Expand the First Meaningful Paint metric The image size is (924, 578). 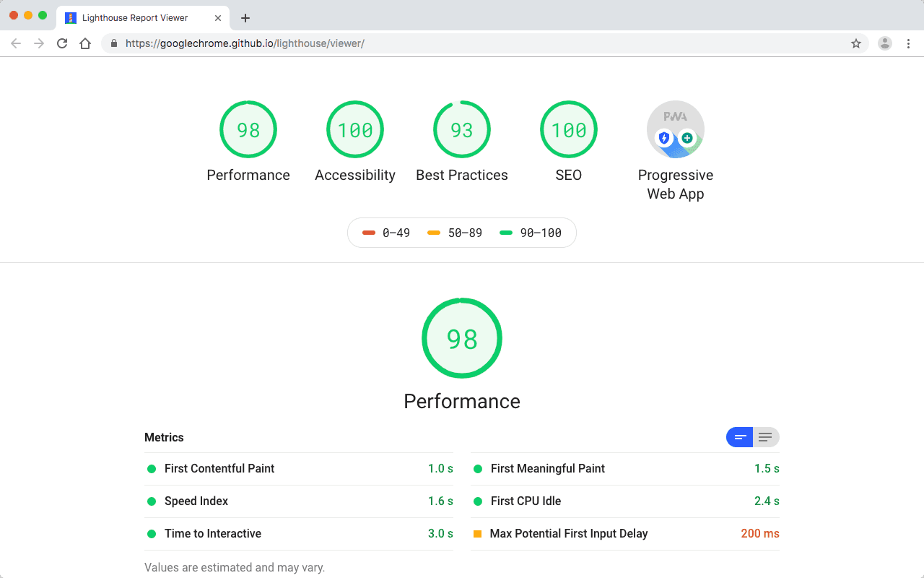[x=625, y=469]
